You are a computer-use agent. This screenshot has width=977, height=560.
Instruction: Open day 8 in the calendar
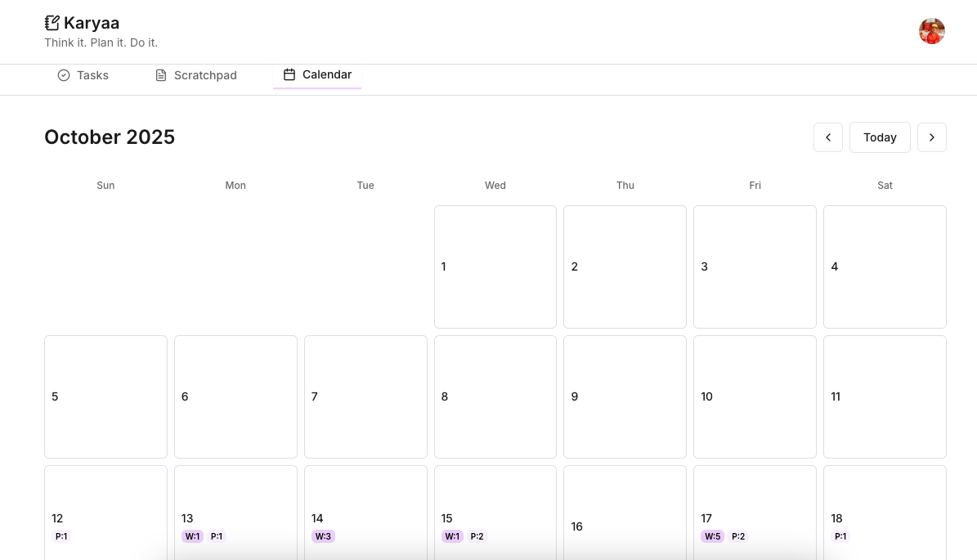point(495,396)
